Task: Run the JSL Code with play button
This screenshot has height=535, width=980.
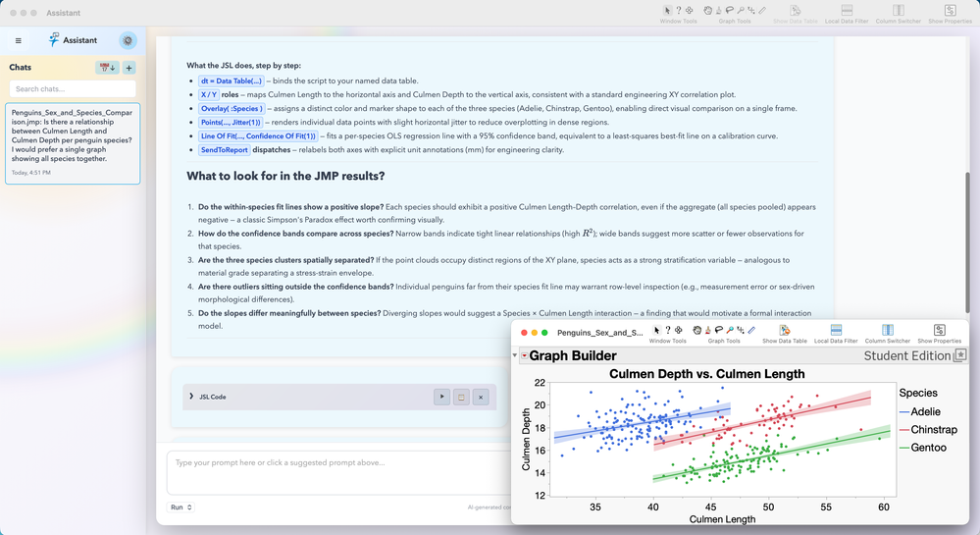Action: pyautogui.click(x=441, y=397)
